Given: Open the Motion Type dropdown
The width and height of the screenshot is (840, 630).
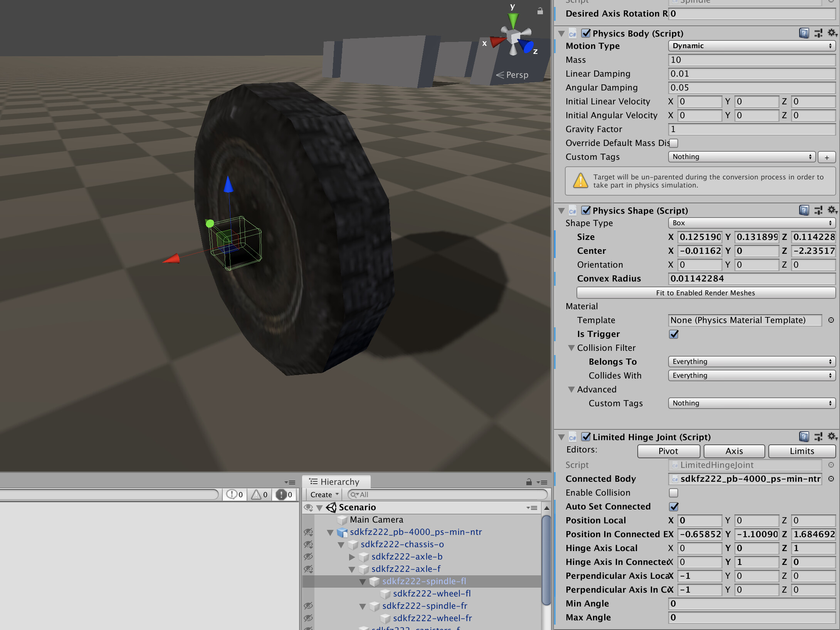Looking at the screenshot, I should point(751,46).
